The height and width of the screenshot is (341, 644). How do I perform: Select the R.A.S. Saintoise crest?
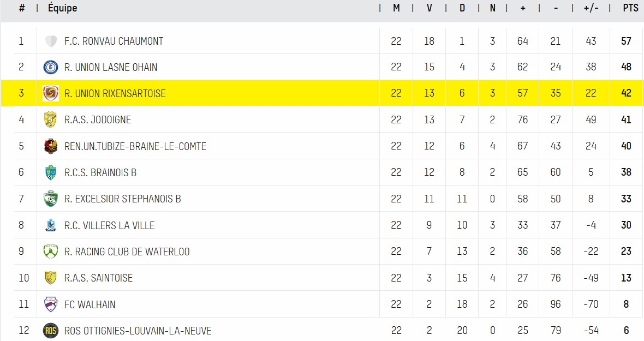coord(51,278)
